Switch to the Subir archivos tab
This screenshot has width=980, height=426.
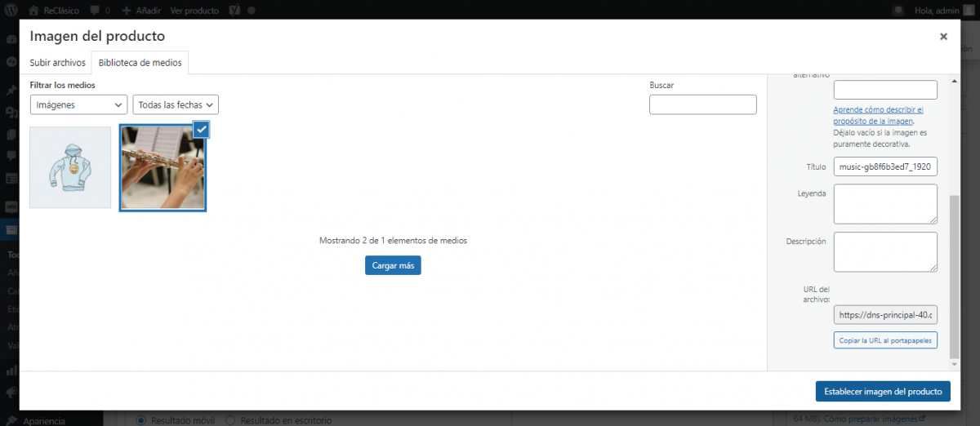(57, 63)
